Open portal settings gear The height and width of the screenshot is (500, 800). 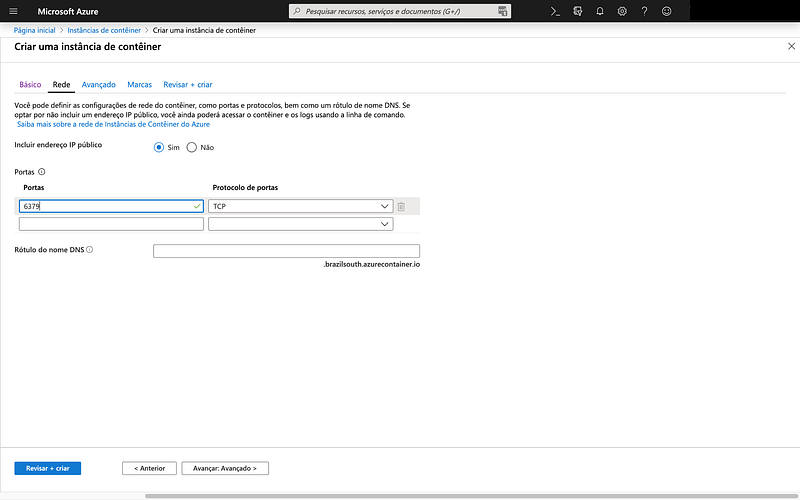coord(622,11)
